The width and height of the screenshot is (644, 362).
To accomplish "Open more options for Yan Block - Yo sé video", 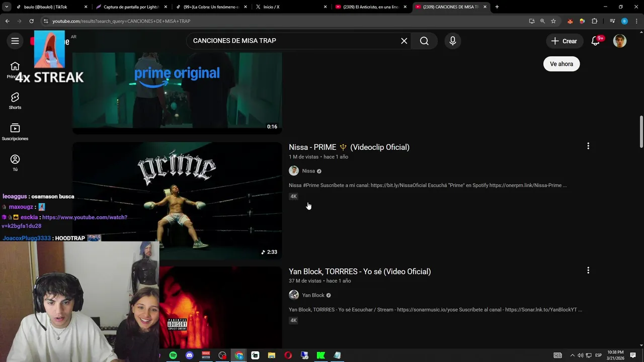I will pos(588,270).
